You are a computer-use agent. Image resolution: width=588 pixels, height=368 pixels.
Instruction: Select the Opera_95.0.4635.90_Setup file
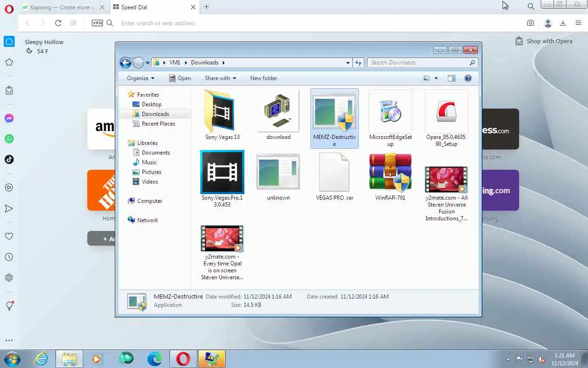(446, 118)
